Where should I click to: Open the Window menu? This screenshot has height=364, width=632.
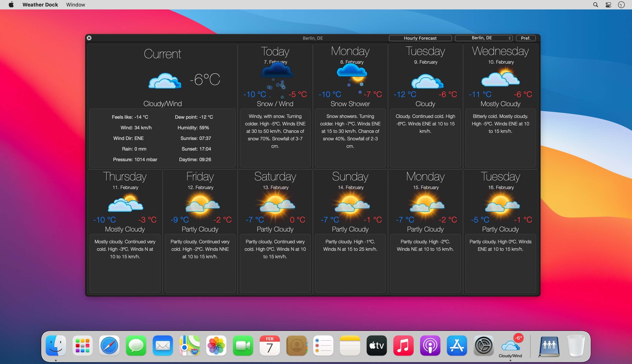76,5
